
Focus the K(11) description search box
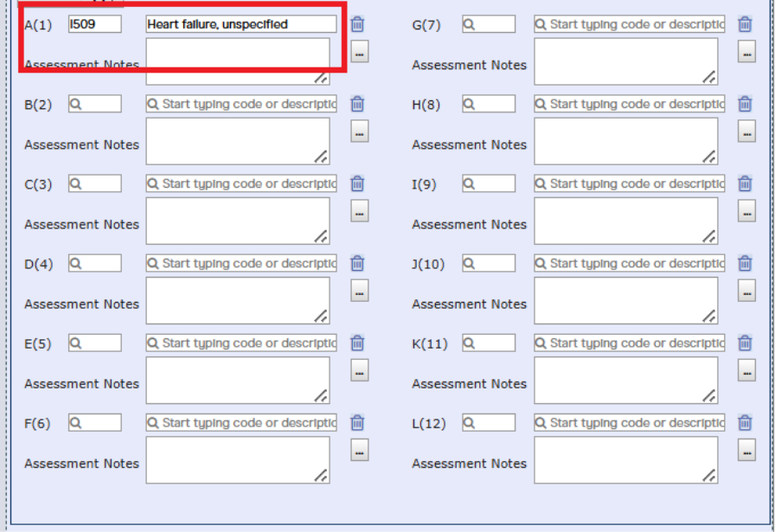[x=630, y=343]
